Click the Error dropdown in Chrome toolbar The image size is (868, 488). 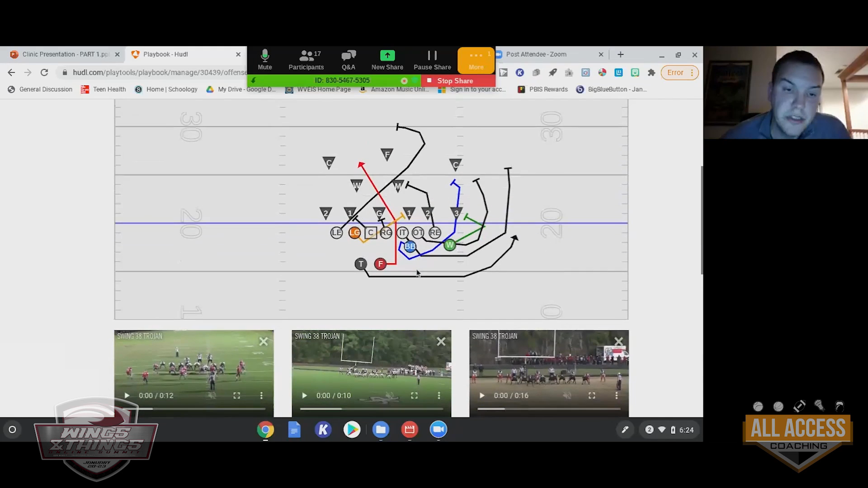click(x=679, y=72)
